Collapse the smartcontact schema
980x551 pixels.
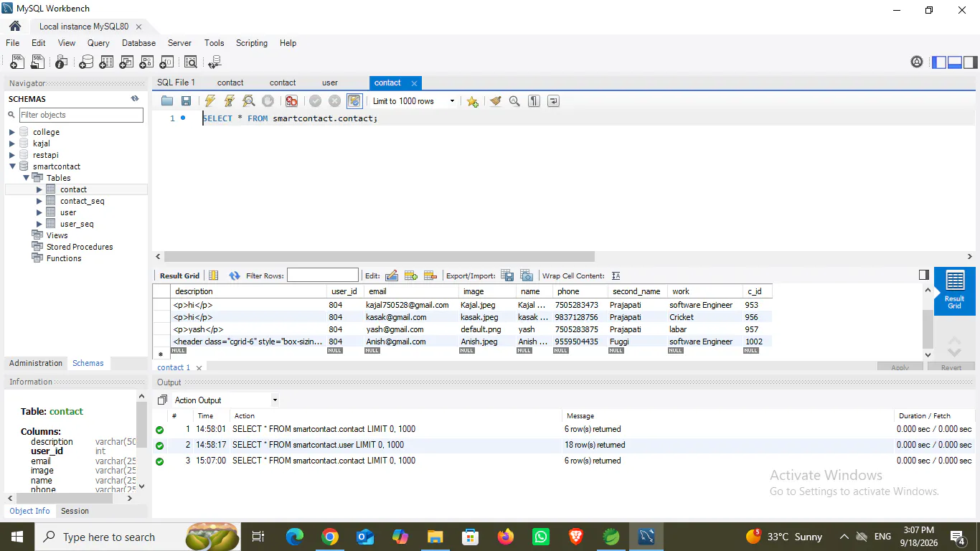click(x=12, y=166)
